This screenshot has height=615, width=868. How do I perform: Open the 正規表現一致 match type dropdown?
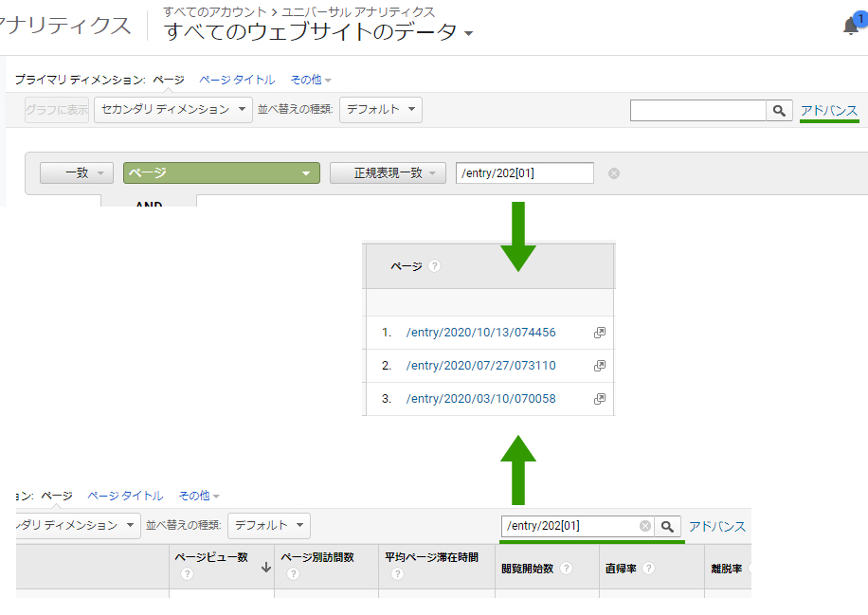(x=389, y=173)
